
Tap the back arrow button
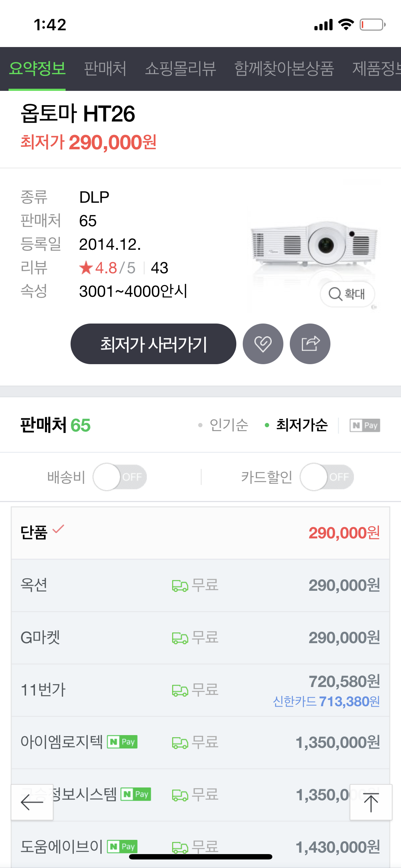[32, 802]
